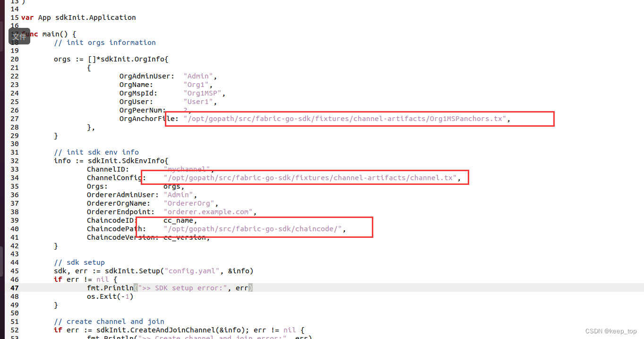This screenshot has height=339, width=644.
Task: Click the "config.yaml" string argument
Action: click(x=191, y=271)
